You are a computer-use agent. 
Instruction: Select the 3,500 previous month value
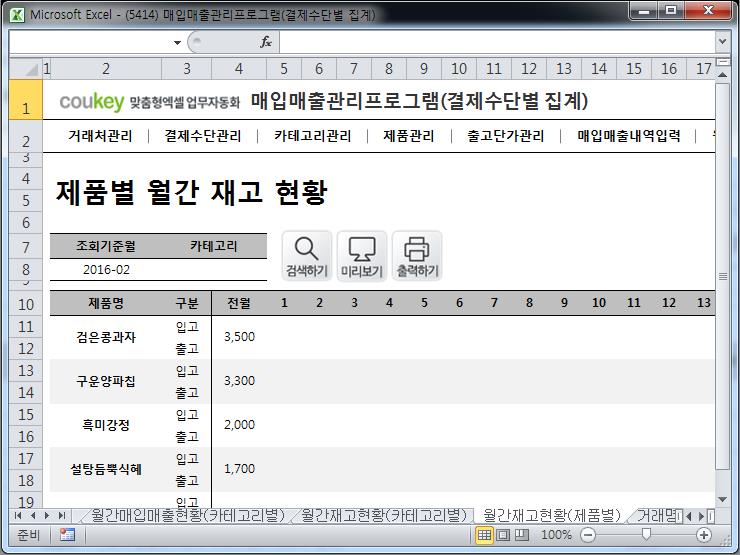[239, 337]
